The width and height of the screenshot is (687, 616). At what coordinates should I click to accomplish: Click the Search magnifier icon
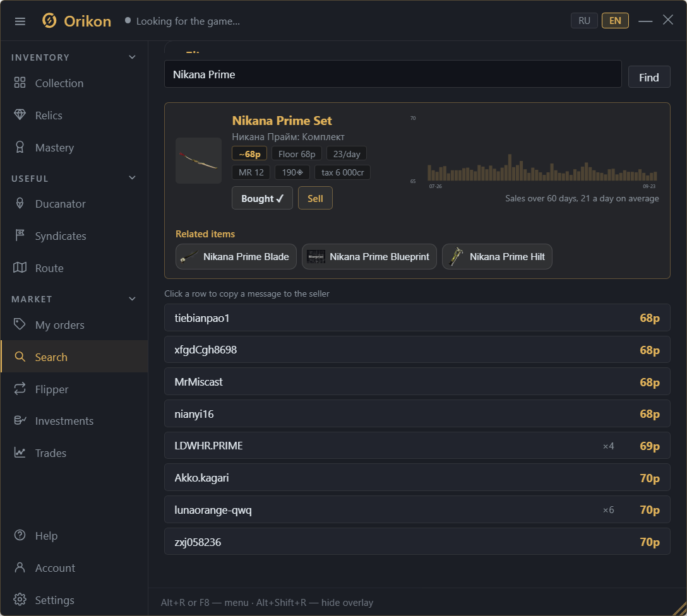(20, 357)
